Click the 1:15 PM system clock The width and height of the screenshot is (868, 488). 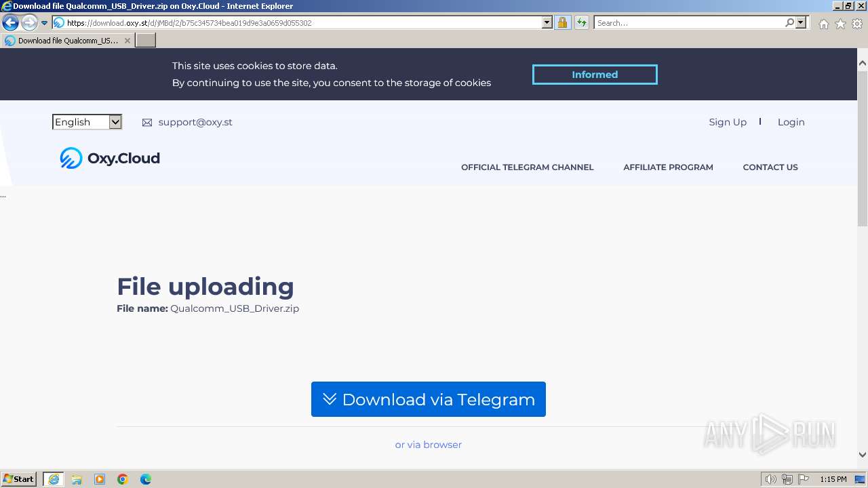833,479
